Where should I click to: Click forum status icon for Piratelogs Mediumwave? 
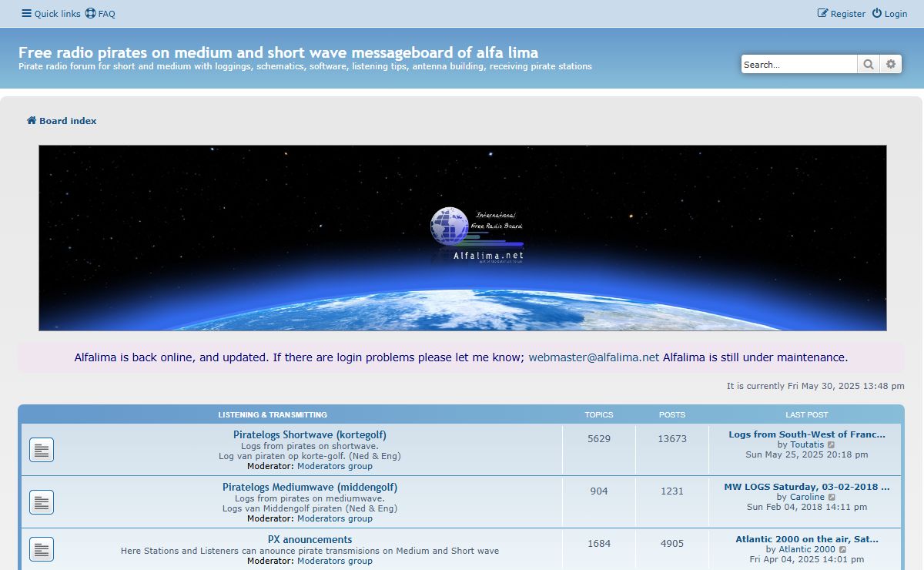(42, 502)
